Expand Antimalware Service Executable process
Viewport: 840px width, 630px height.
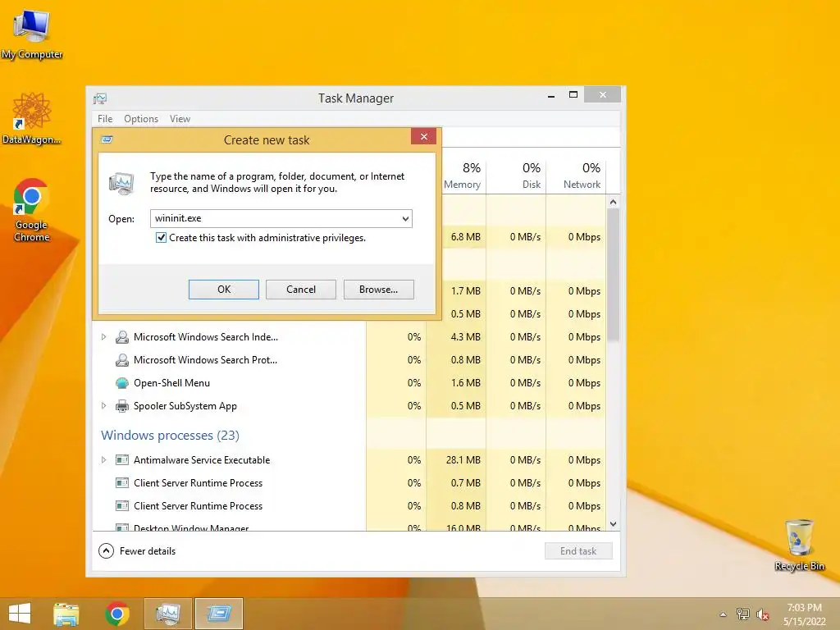click(x=103, y=459)
